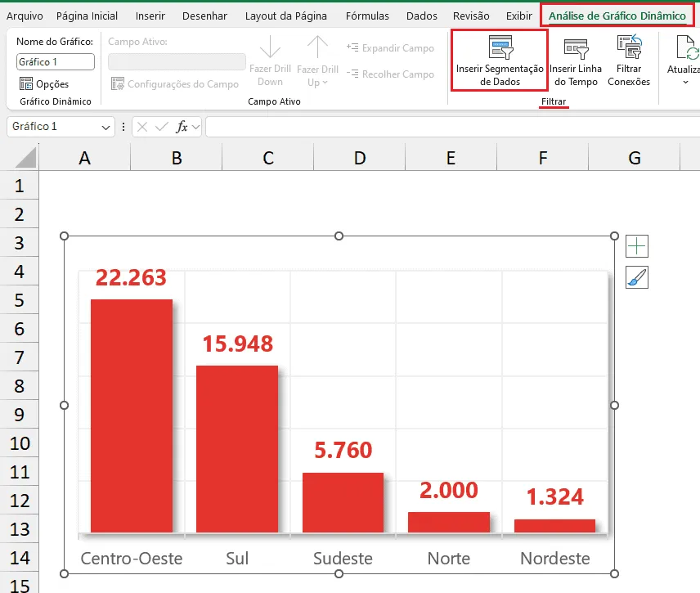Image resolution: width=700 pixels, height=593 pixels.
Task: Click the 2.000 data label
Action: (x=449, y=490)
